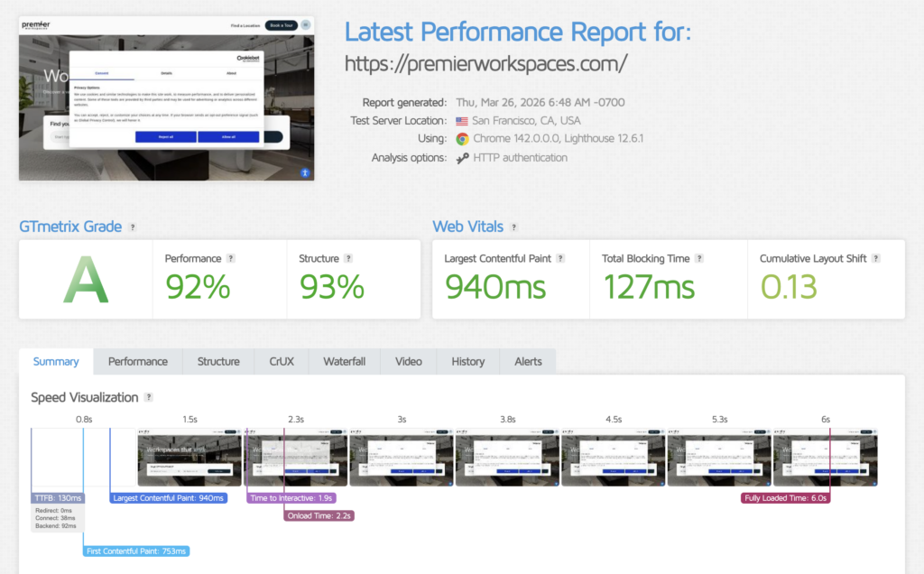Click the HTTP authentication key icon

[462, 158]
